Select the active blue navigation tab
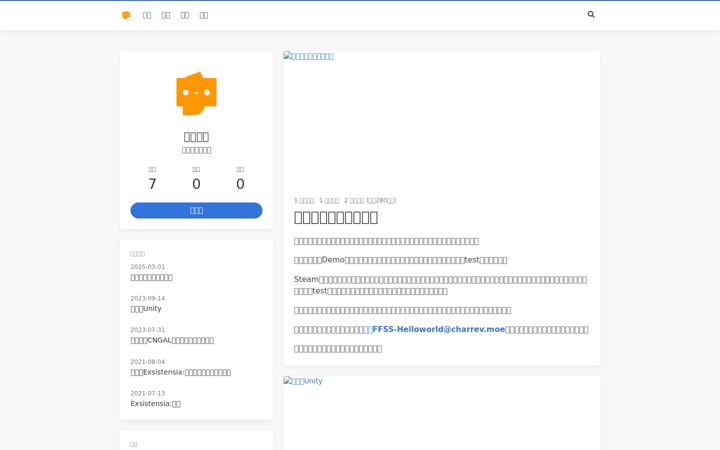The width and height of the screenshot is (720, 450). coord(147,15)
